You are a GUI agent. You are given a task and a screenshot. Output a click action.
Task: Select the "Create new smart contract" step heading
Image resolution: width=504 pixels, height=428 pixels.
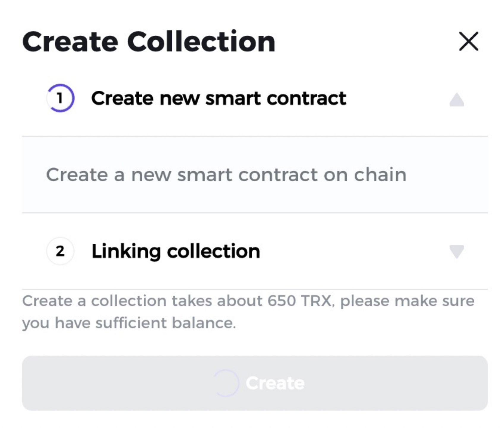[x=219, y=98]
